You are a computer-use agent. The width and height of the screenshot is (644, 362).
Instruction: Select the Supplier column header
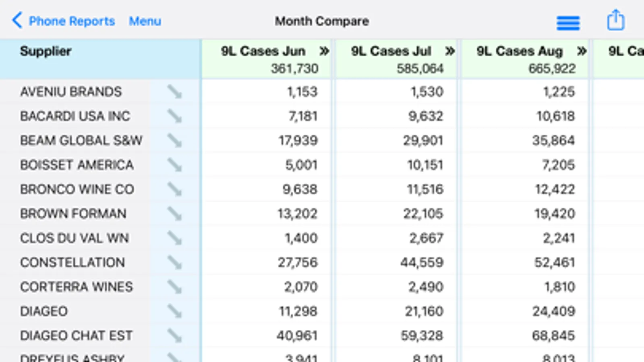[46, 51]
